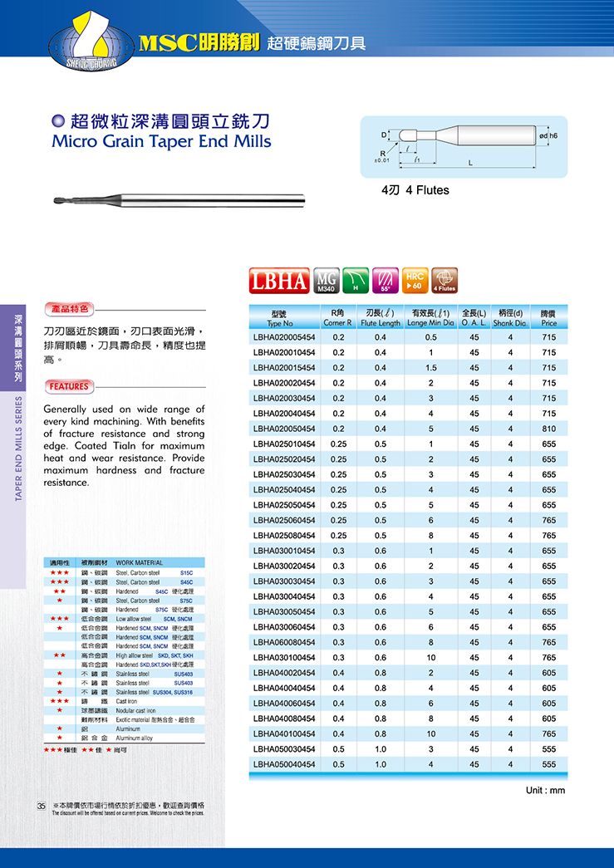This screenshot has height=868, width=614.
Task: Select the '產品特色' section label
Action: 70,309
